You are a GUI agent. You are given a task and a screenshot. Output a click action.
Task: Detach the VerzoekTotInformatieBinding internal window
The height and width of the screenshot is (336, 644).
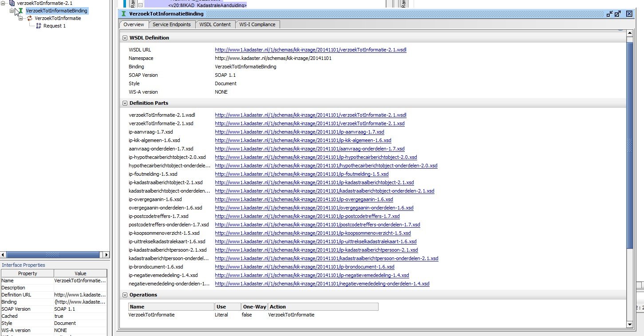609,14
